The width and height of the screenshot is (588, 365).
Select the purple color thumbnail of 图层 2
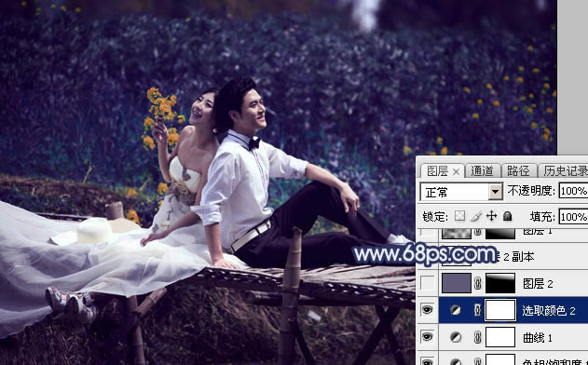457,283
